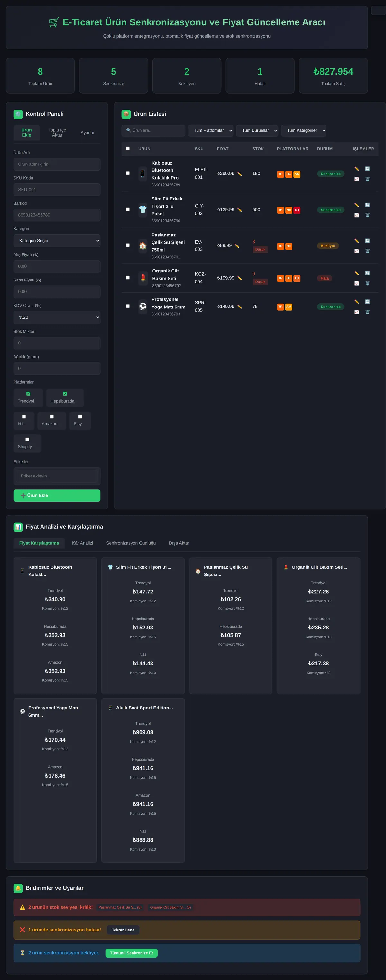Edit the ₺299.99 price with the pencil
386x980 pixels.
(x=239, y=174)
